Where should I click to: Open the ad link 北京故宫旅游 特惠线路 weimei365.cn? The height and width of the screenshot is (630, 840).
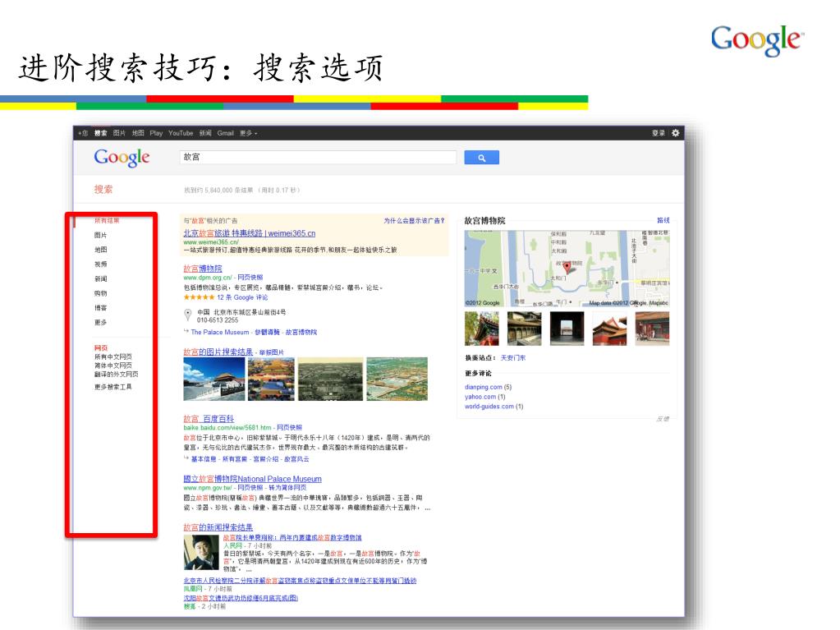[249, 233]
